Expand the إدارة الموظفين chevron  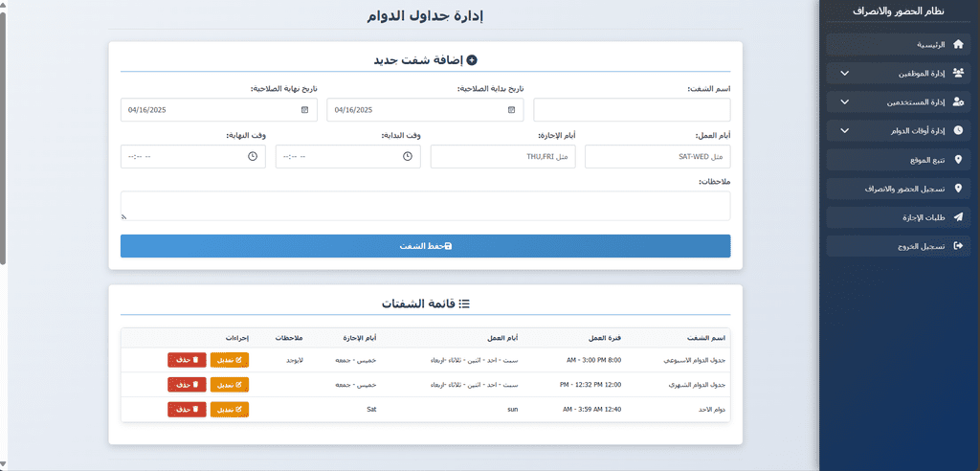(x=844, y=73)
